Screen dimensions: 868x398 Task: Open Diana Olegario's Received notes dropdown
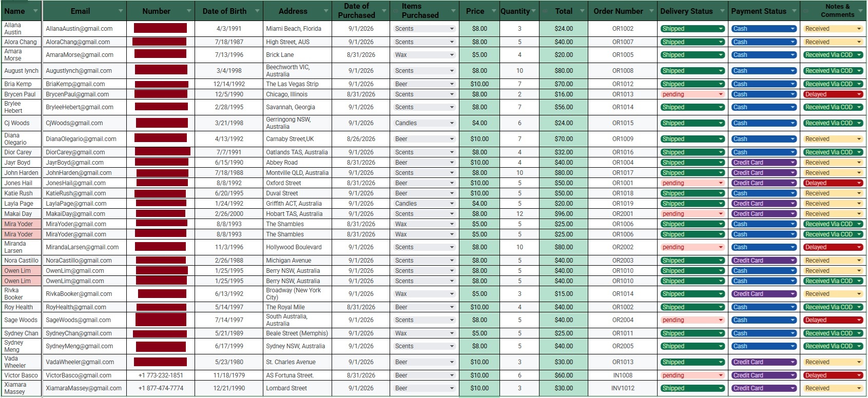833,139
